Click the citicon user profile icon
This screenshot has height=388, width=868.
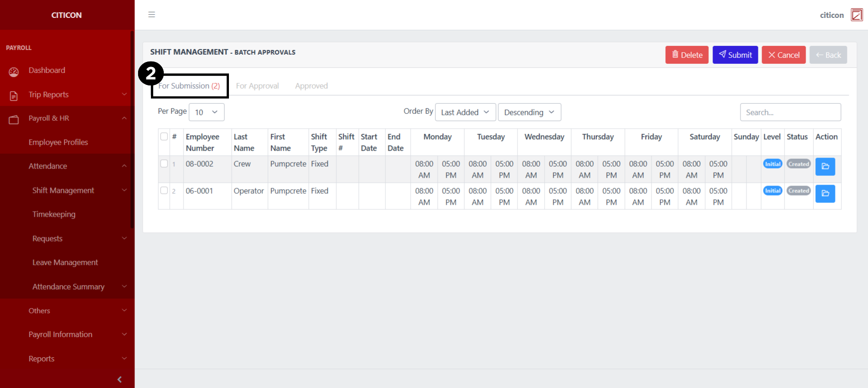click(x=856, y=15)
